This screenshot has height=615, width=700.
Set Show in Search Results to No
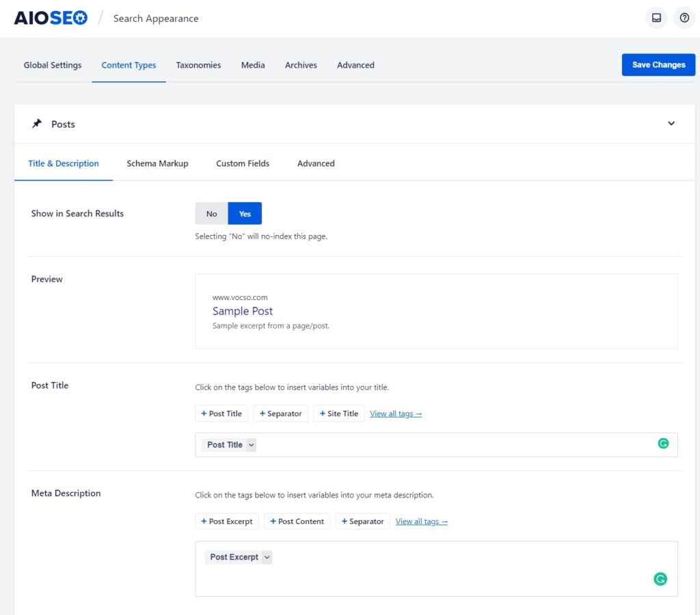click(x=211, y=213)
